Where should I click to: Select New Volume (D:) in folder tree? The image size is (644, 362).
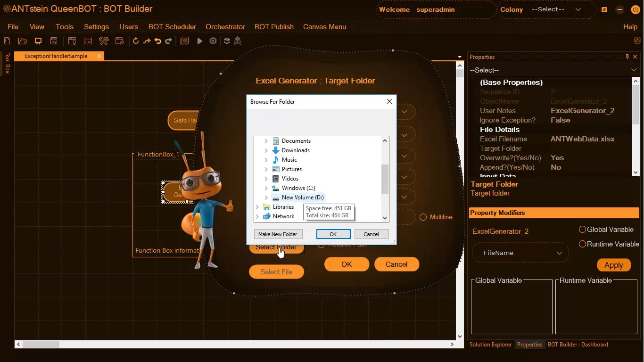[x=303, y=197]
